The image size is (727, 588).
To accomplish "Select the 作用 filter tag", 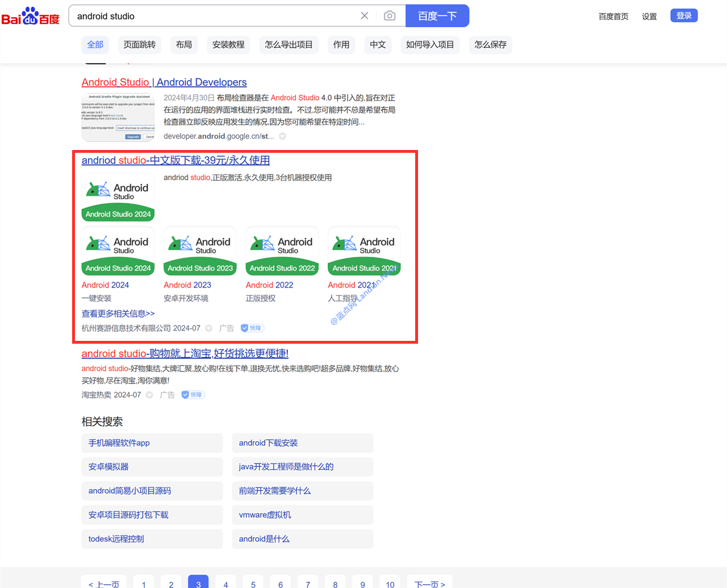I will coord(341,44).
